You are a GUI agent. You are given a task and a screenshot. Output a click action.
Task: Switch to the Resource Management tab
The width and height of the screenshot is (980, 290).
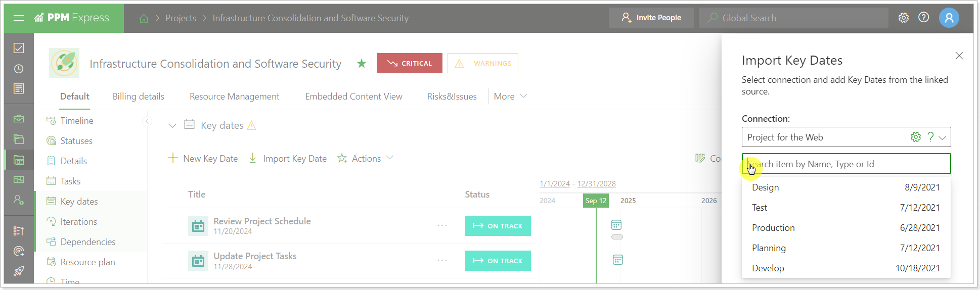pos(234,96)
